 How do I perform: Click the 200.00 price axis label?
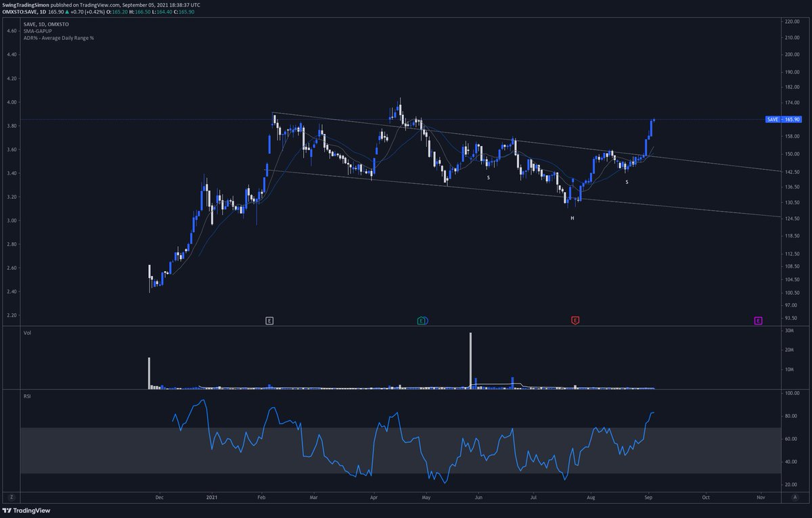tap(791, 54)
